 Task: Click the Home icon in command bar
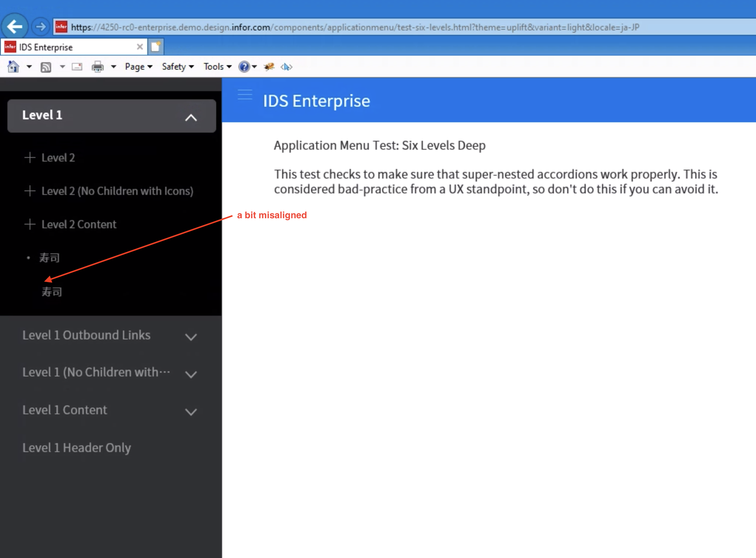pyautogui.click(x=13, y=67)
